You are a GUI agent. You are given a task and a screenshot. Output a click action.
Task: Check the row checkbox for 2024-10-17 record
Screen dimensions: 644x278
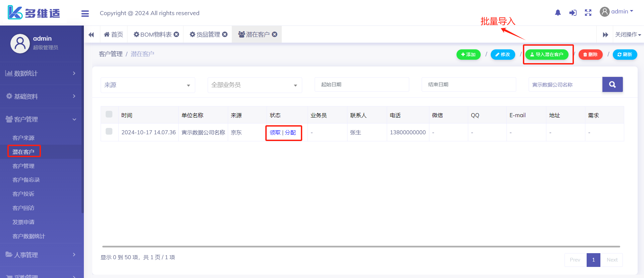tap(109, 131)
